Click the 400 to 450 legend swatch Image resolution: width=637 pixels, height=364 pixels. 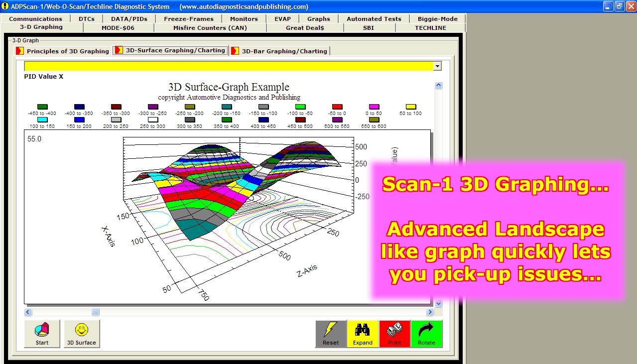263,120
